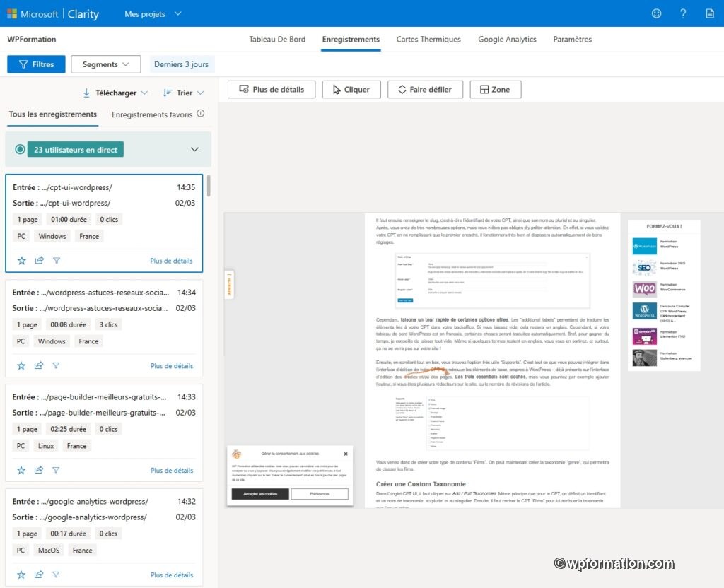Click the recordings list scrollbar

pyautogui.click(x=209, y=186)
